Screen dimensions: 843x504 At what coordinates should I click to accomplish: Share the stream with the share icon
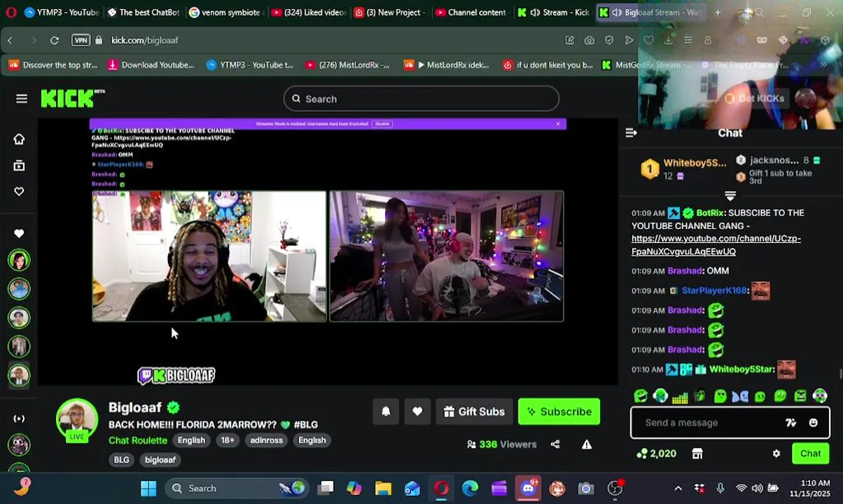pos(555,444)
